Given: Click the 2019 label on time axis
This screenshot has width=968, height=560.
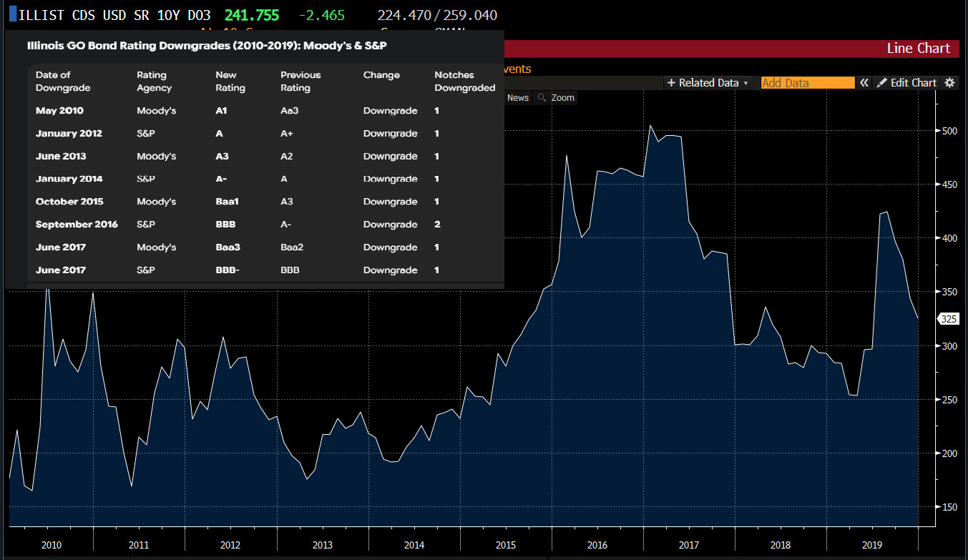Looking at the screenshot, I should 872,546.
